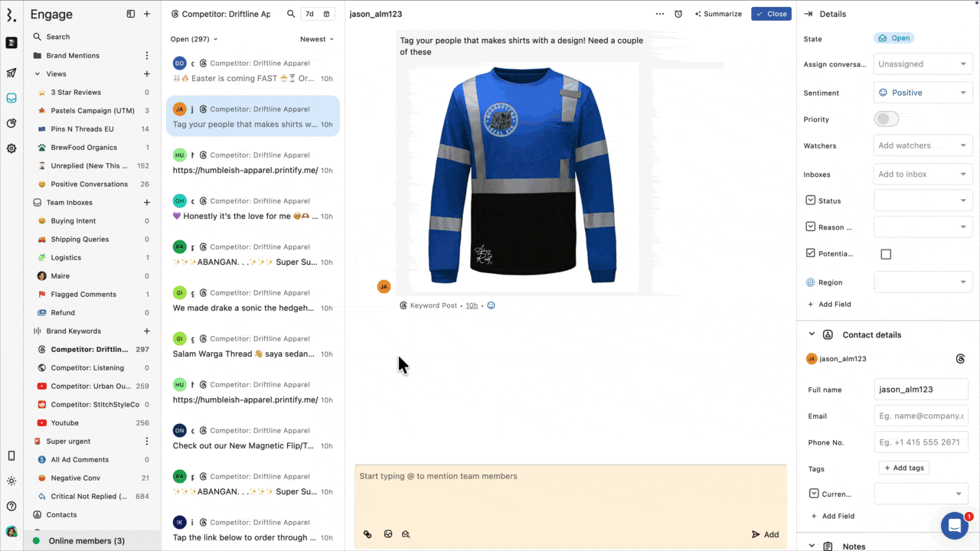
Task: Open saved replies icon in the reply box
Action: 407,534
